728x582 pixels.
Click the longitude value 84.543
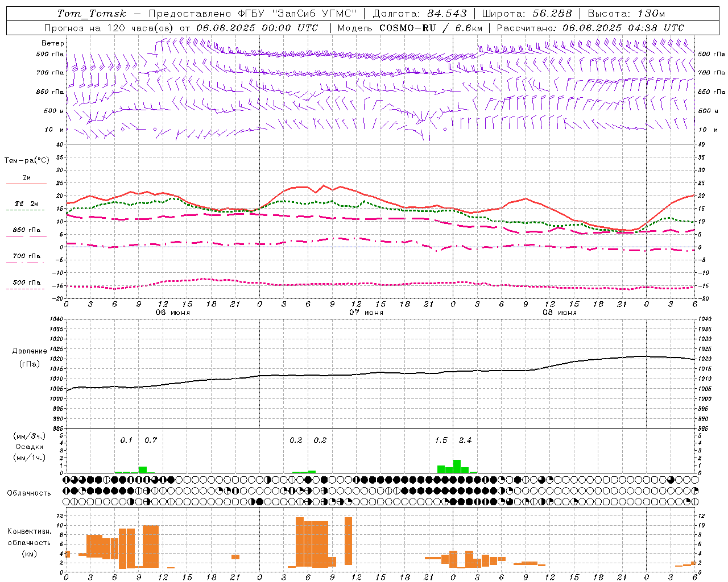[447, 14]
